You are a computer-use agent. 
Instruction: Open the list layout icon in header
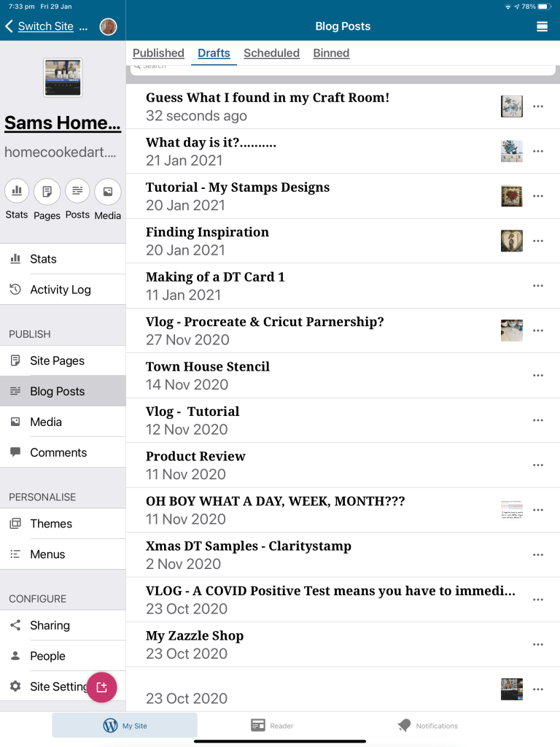click(x=542, y=26)
